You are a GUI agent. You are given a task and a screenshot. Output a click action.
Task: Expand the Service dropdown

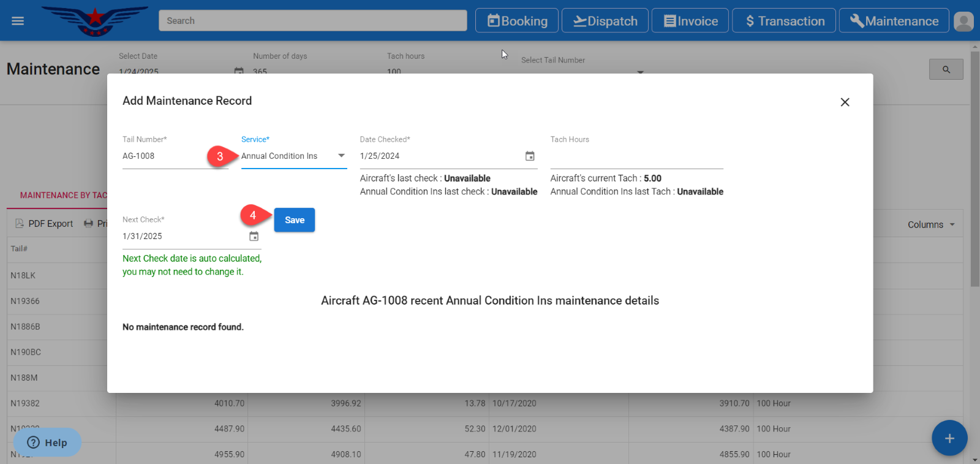341,156
